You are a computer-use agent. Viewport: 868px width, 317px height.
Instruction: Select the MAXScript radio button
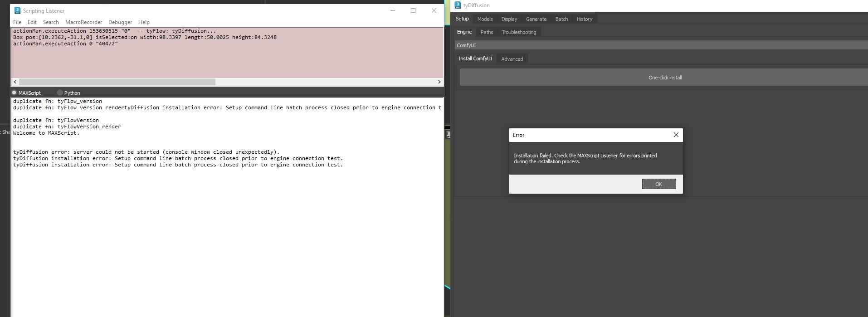click(14, 93)
